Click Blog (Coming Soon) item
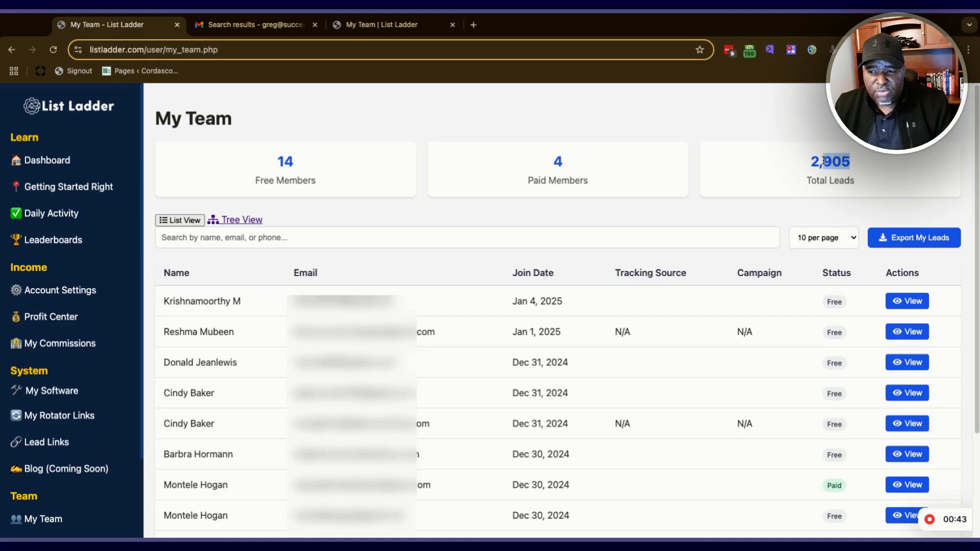This screenshot has width=980, height=551. click(59, 468)
